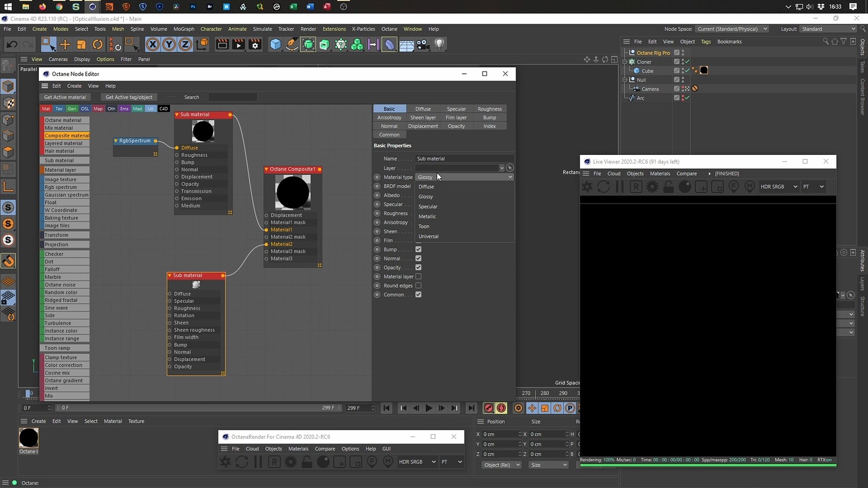This screenshot has height=488, width=868.
Task: Click the Live Viewer clay mode sphere icon
Action: pos(685,187)
